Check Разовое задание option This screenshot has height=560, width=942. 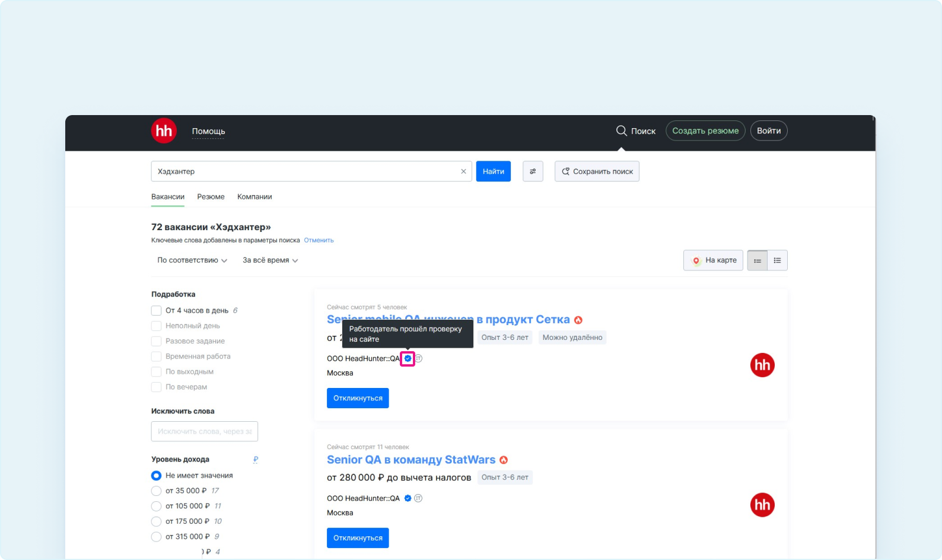pyautogui.click(x=157, y=341)
